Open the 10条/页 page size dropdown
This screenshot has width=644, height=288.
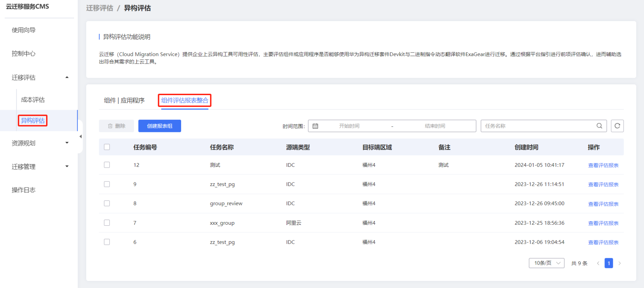click(x=547, y=263)
